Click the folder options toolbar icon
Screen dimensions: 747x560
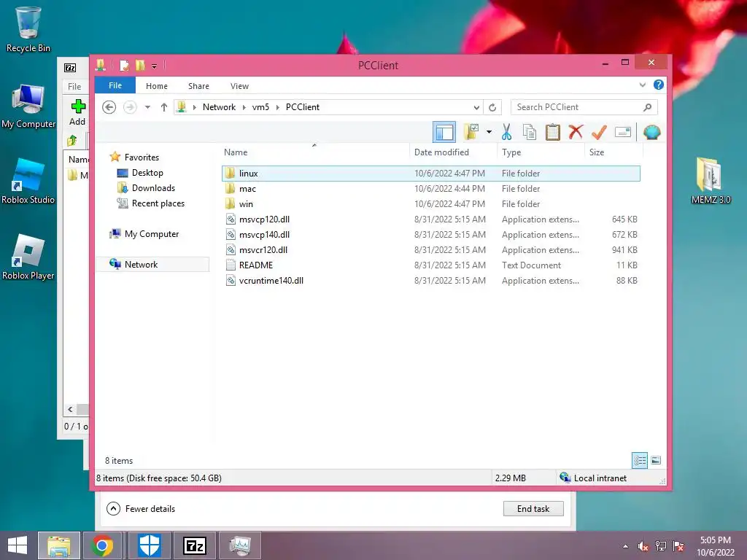(x=471, y=132)
